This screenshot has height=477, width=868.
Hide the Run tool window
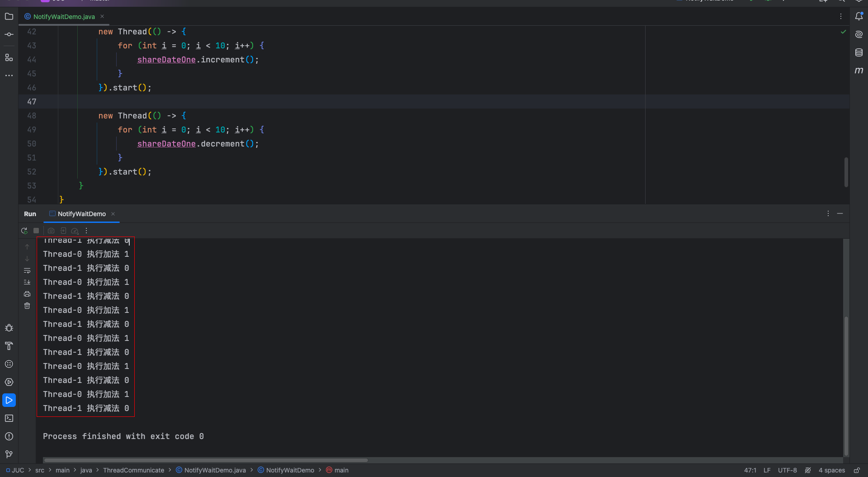[840, 213]
